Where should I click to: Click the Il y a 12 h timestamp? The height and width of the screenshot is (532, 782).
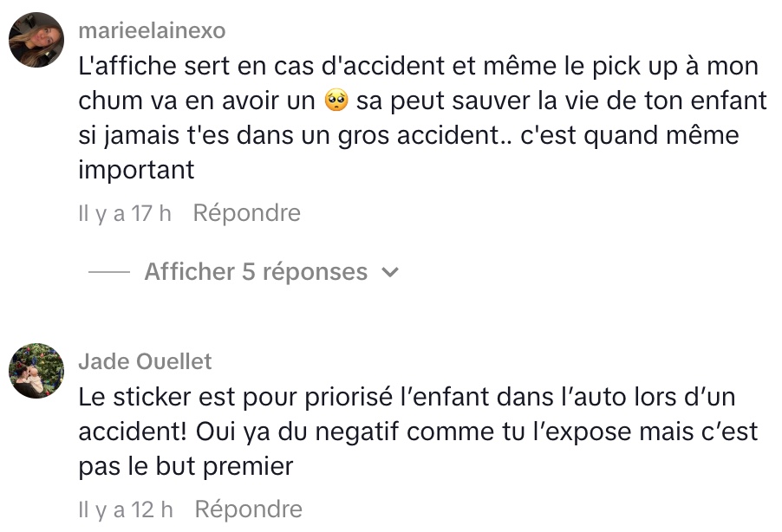pos(126,509)
